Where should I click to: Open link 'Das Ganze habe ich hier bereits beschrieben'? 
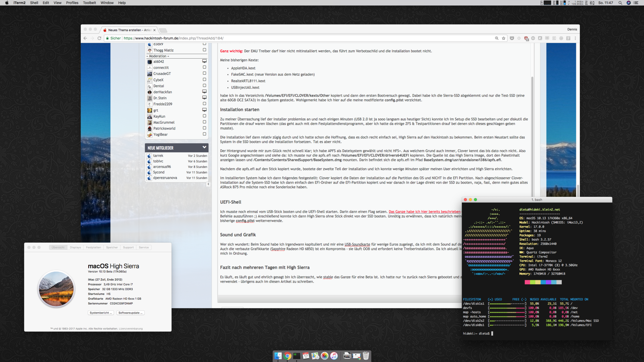click(424, 212)
